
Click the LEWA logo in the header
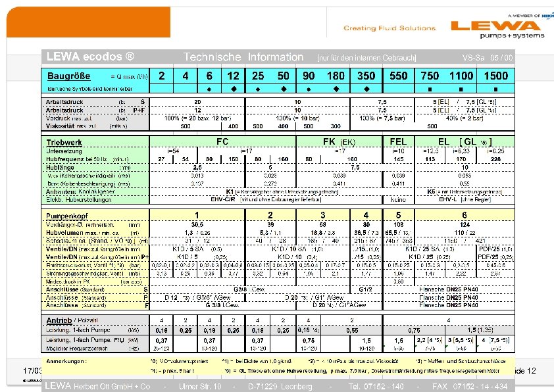click(495, 26)
